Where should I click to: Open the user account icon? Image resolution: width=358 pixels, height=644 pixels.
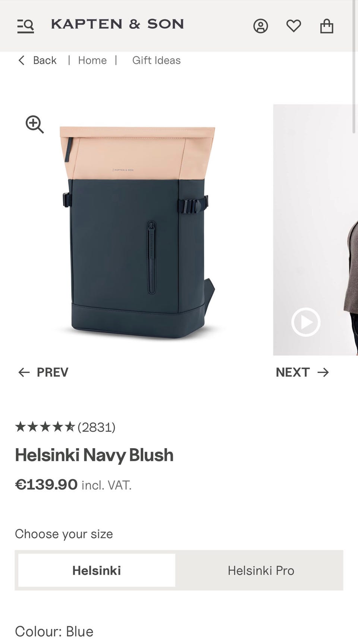click(261, 26)
